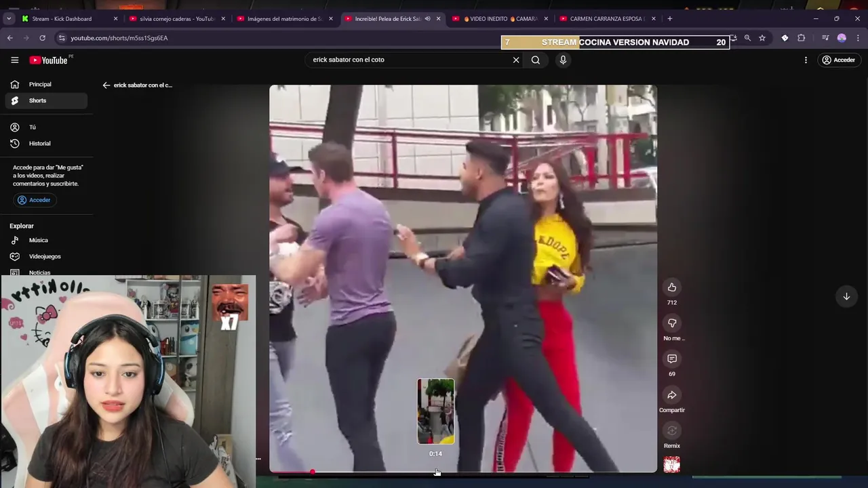Screen dimensions: 868x488
Task: Open the YouTube hamburger guide menu
Action: coord(14,60)
